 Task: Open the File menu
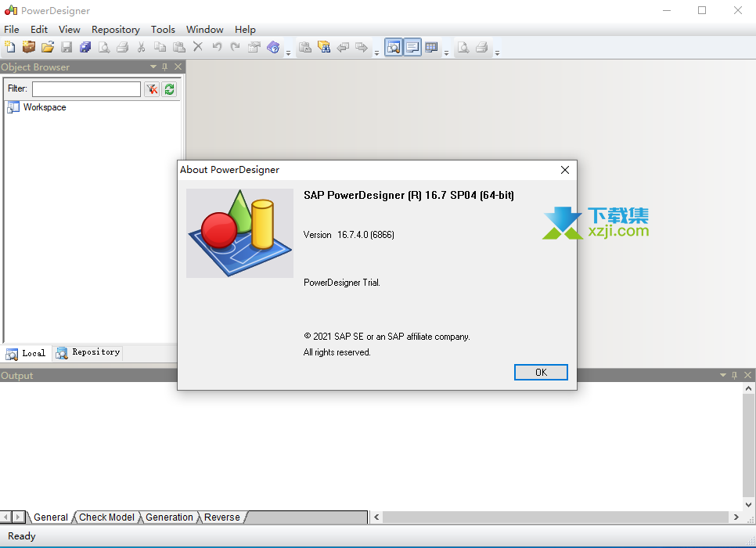pyautogui.click(x=12, y=30)
